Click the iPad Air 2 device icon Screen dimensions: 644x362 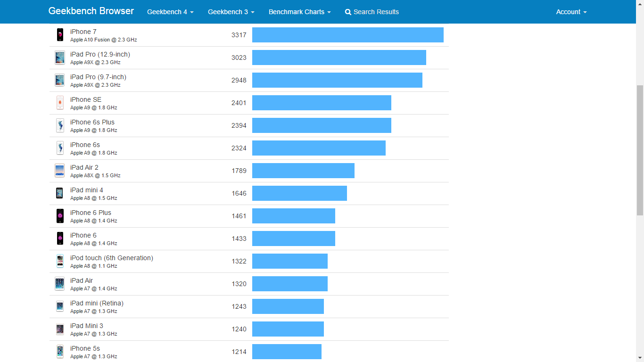(x=60, y=171)
